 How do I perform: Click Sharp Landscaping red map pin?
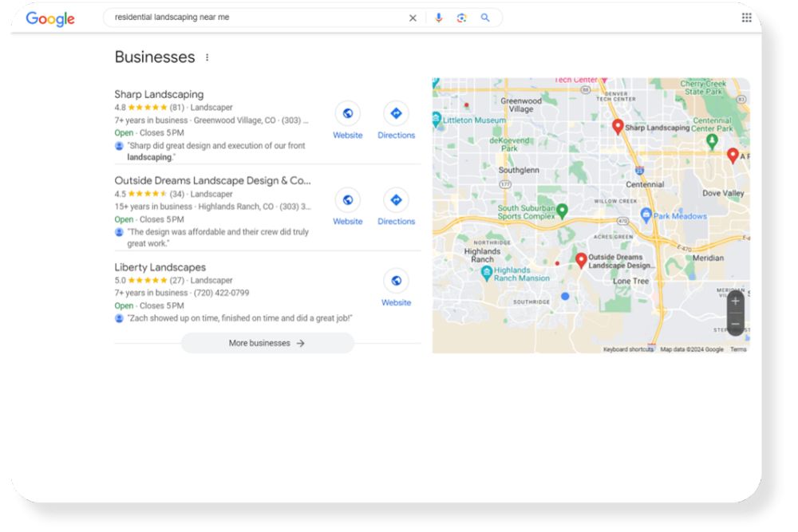pyautogui.click(x=618, y=127)
